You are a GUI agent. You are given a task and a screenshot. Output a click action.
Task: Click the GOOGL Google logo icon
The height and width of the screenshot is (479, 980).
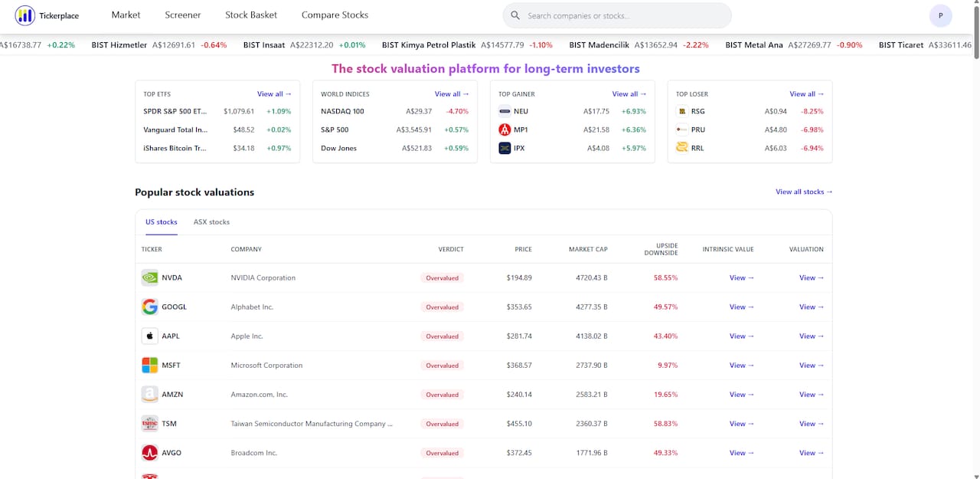click(150, 307)
